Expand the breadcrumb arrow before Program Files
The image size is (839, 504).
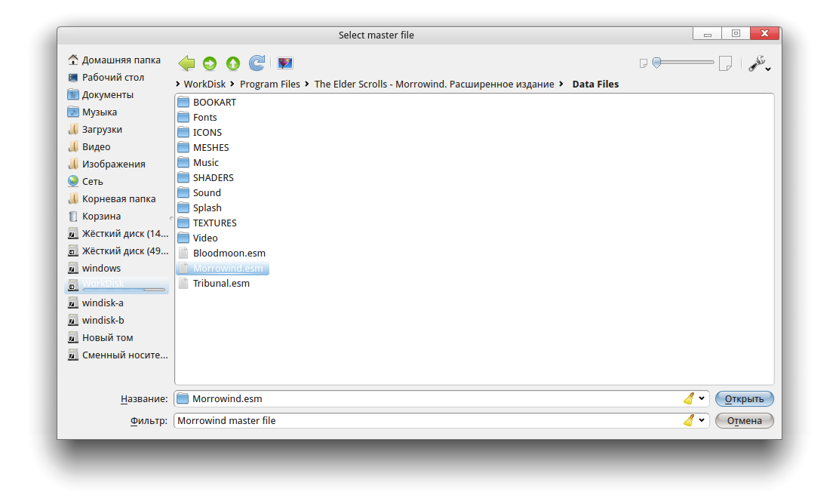(232, 84)
